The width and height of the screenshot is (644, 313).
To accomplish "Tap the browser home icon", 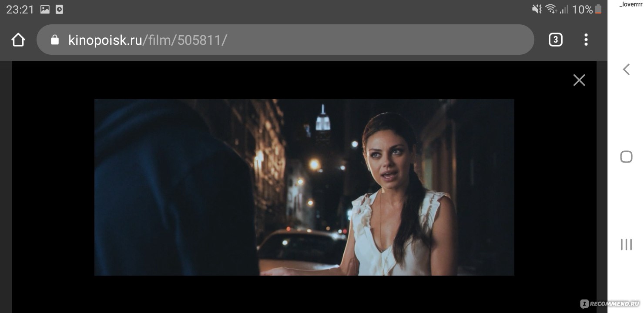I will [x=18, y=40].
